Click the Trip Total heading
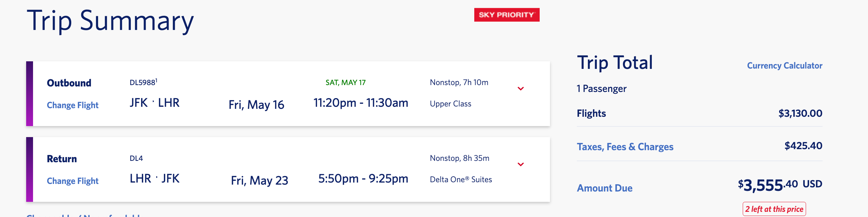Viewport: 868px width, 217px height. [615, 63]
